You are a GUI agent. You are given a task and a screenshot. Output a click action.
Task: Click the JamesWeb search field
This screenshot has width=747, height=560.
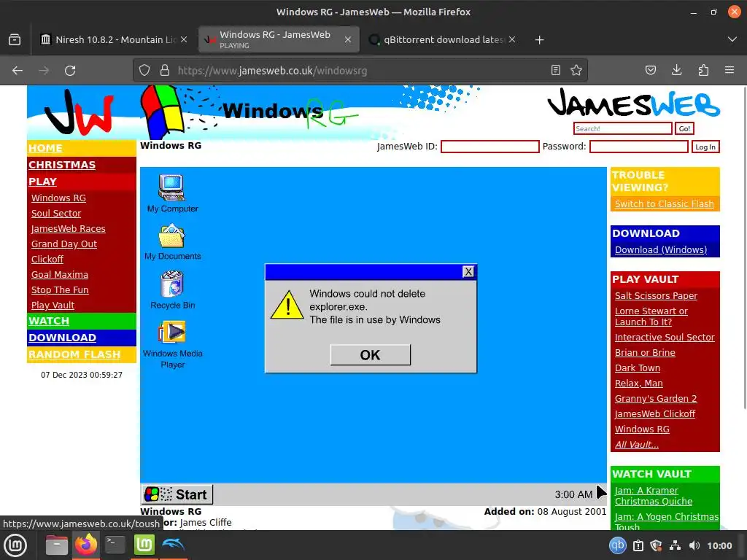pos(623,128)
